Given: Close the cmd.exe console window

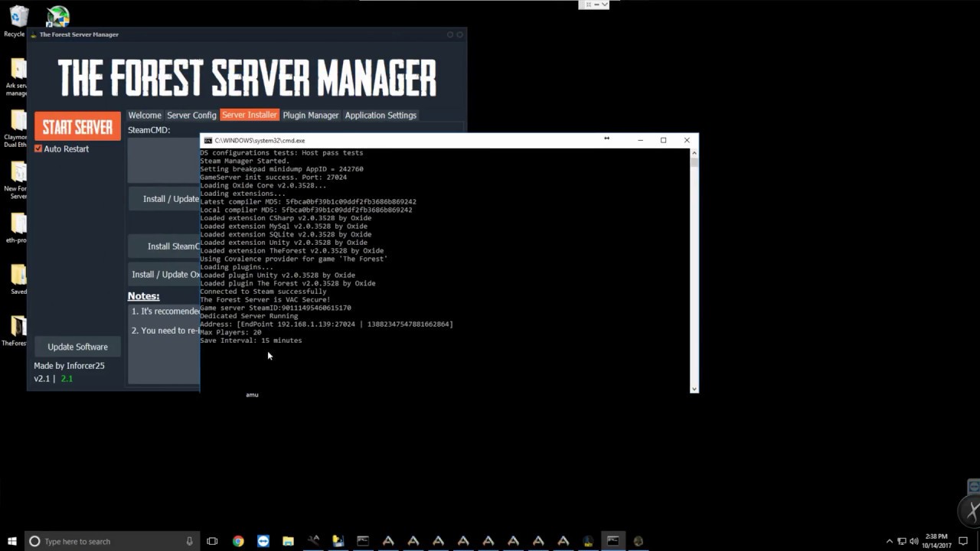Looking at the screenshot, I should coord(687,140).
